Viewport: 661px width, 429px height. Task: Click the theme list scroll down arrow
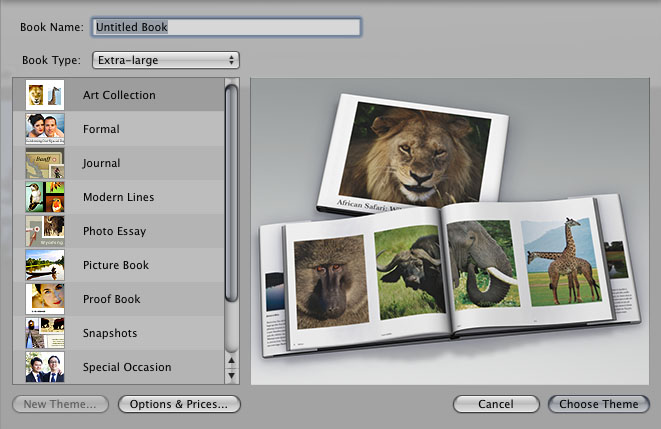point(231,375)
